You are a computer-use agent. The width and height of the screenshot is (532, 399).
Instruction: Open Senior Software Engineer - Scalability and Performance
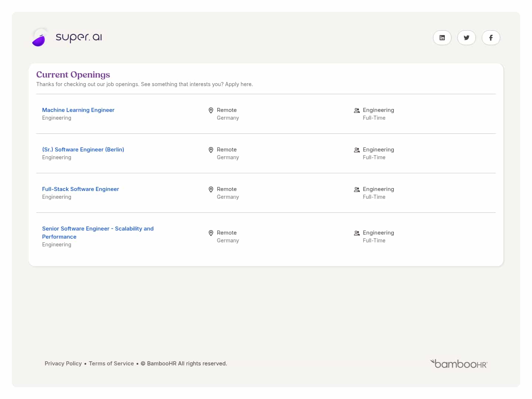(98, 233)
